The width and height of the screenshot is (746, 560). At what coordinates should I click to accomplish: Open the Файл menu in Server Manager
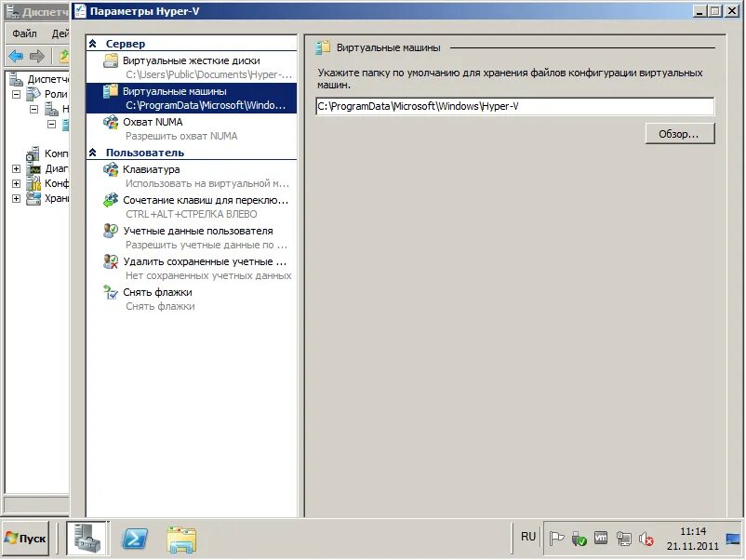(x=24, y=33)
